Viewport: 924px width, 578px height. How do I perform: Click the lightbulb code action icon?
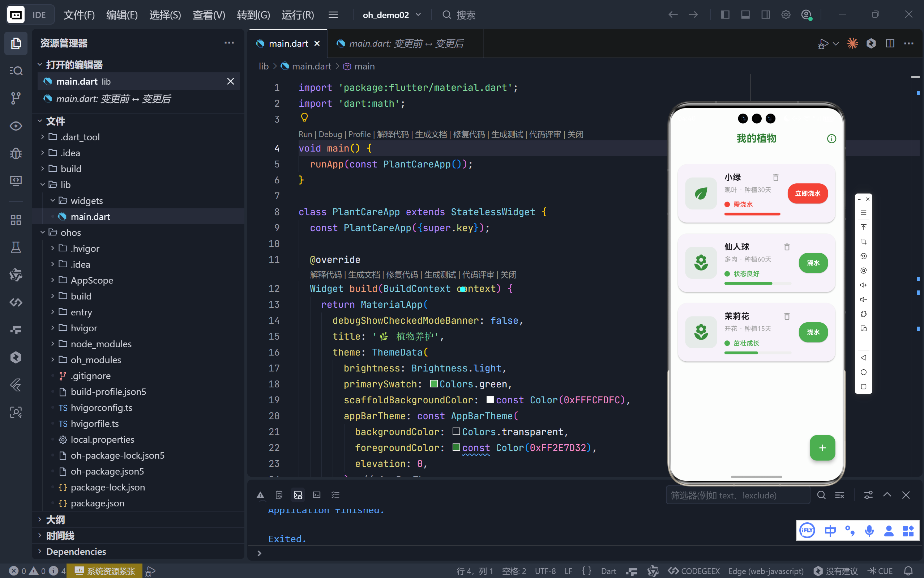pyautogui.click(x=304, y=117)
